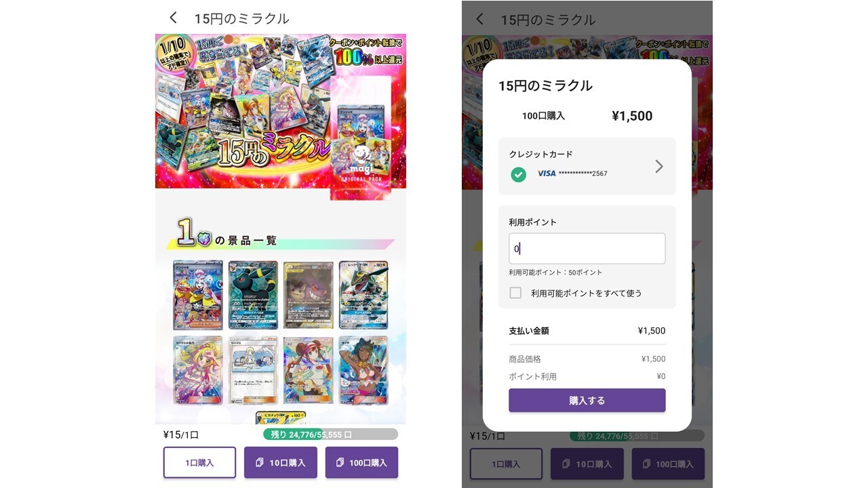Image resolution: width=868 pixels, height=488 pixels.
Task: Open credit card selection chevron
Action: click(x=658, y=166)
